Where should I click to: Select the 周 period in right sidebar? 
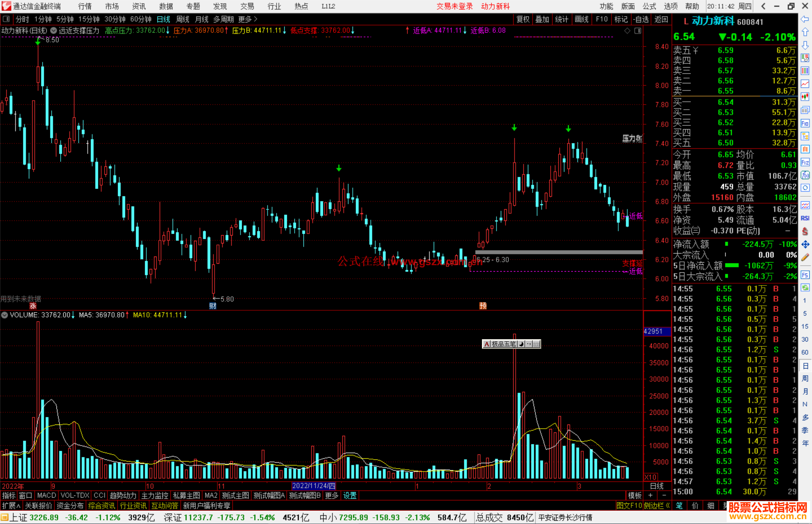click(805, 379)
